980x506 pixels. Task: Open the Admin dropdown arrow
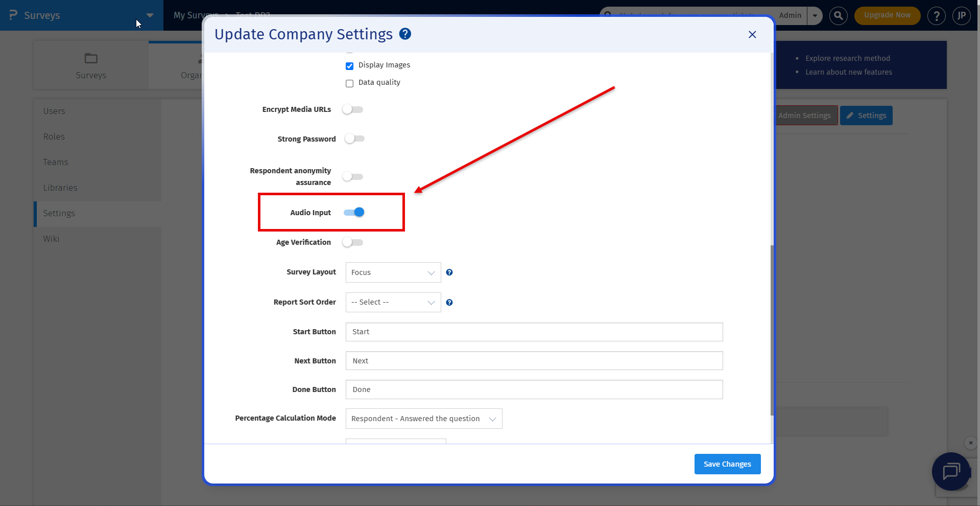pos(815,15)
